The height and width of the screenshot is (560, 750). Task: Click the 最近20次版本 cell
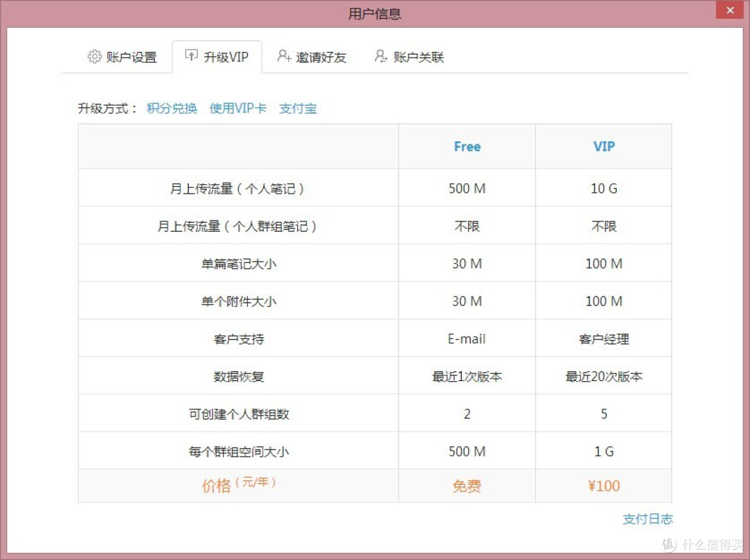pyautogui.click(x=604, y=377)
